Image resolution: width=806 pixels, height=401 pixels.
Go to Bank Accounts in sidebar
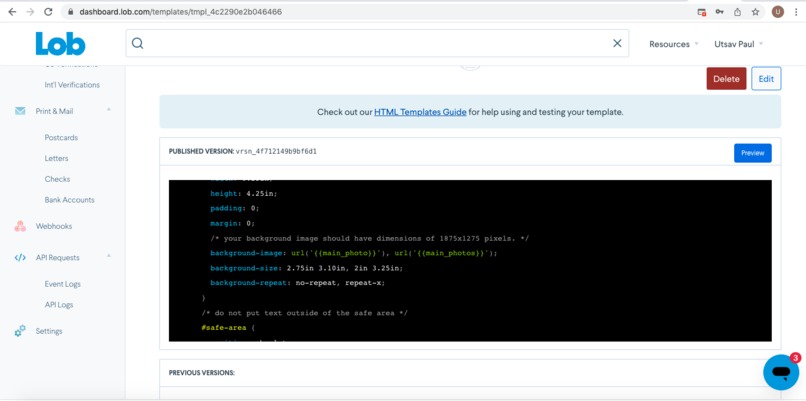(x=69, y=199)
